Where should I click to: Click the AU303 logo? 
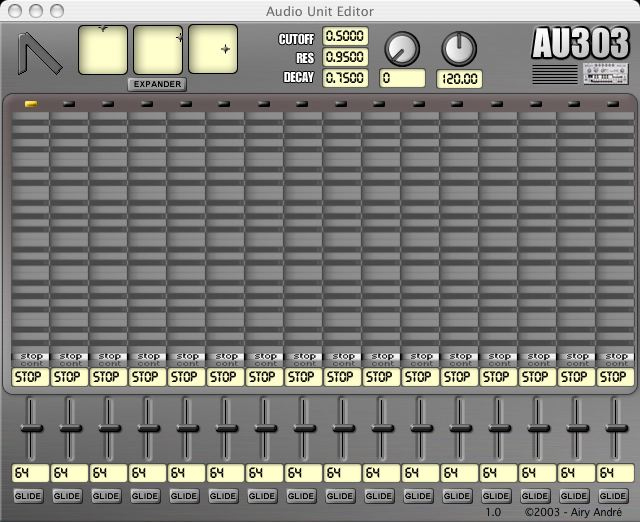(580, 43)
